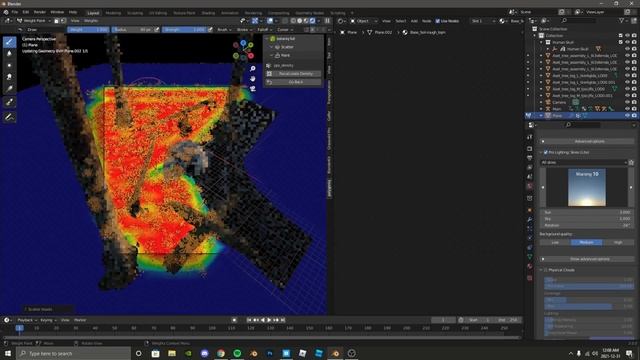Expand the Advanced options panel
The height and width of the screenshot is (360, 640).
tap(587, 141)
